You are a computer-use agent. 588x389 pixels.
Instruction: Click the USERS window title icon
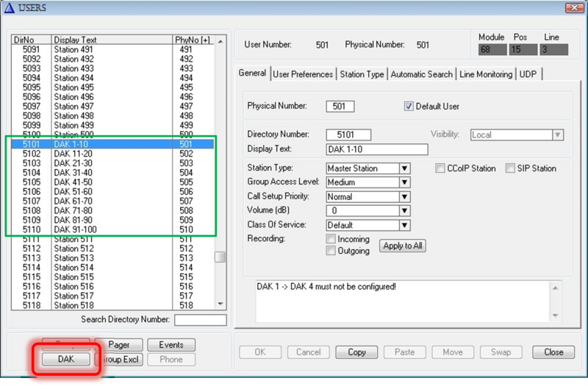pyautogui.click(x=10, y=7)
